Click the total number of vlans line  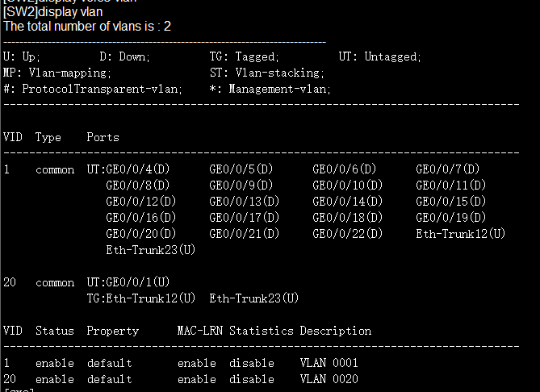pos(87,27)
